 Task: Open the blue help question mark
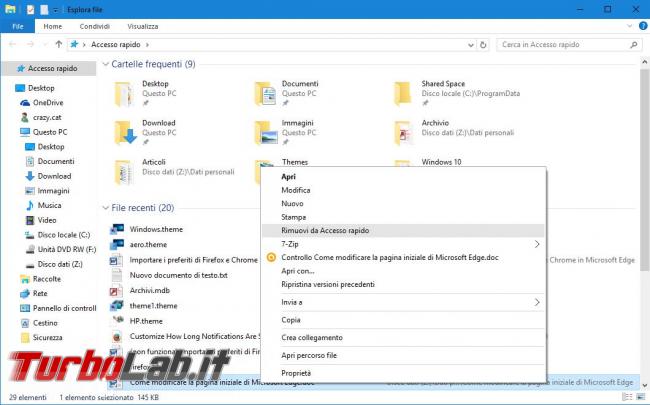tap(643, 26)
